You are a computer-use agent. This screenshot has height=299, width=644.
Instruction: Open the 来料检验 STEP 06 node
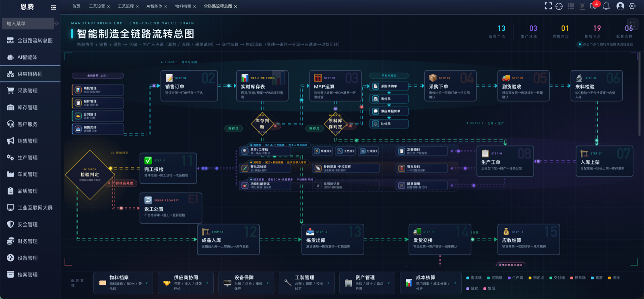tap(597, 86)
